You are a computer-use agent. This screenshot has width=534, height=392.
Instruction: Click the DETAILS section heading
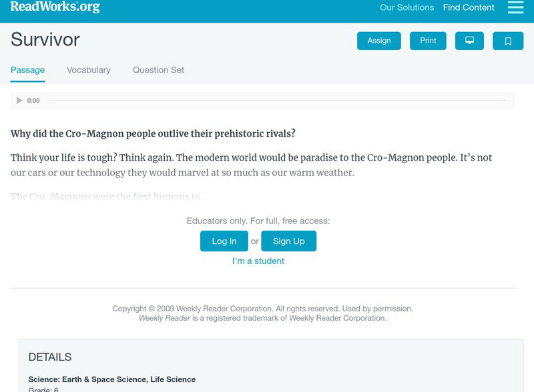pyautogui.click(x=50, y=357)
